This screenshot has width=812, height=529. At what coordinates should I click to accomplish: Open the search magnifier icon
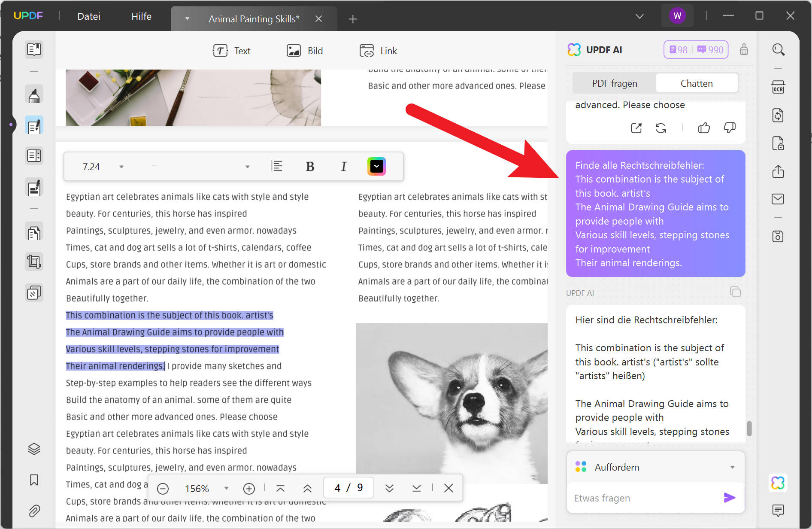778,50
